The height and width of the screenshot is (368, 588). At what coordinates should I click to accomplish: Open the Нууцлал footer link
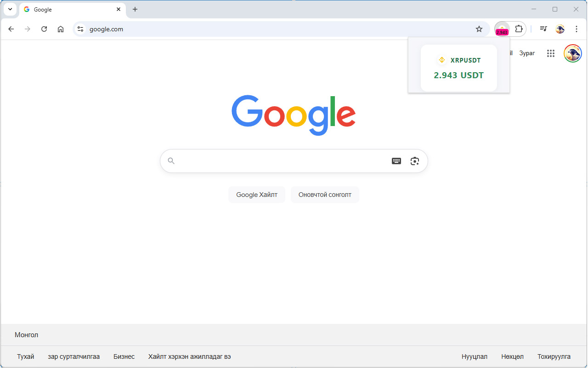point(475,356)
